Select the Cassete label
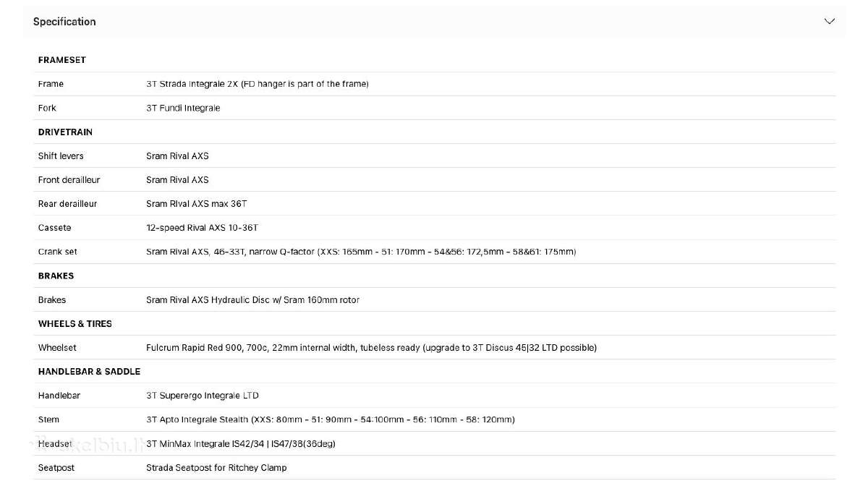Screen dimensions: 868x494 pos(55,228)
